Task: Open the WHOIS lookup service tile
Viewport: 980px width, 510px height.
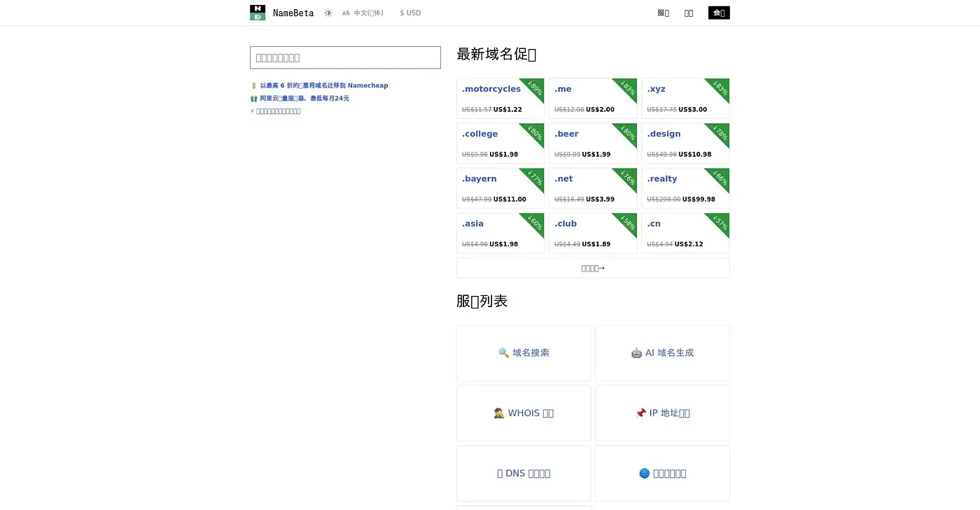Action: [524, 413]
